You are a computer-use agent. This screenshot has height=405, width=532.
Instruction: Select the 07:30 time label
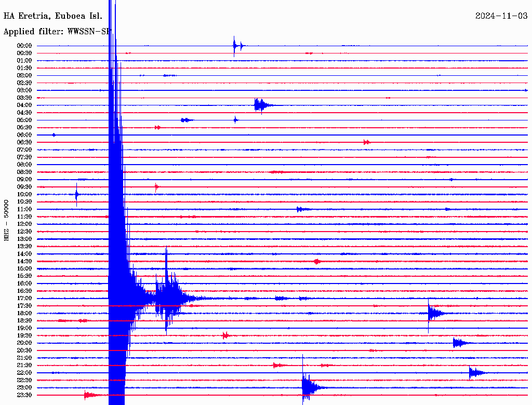[x=24, y=157]
